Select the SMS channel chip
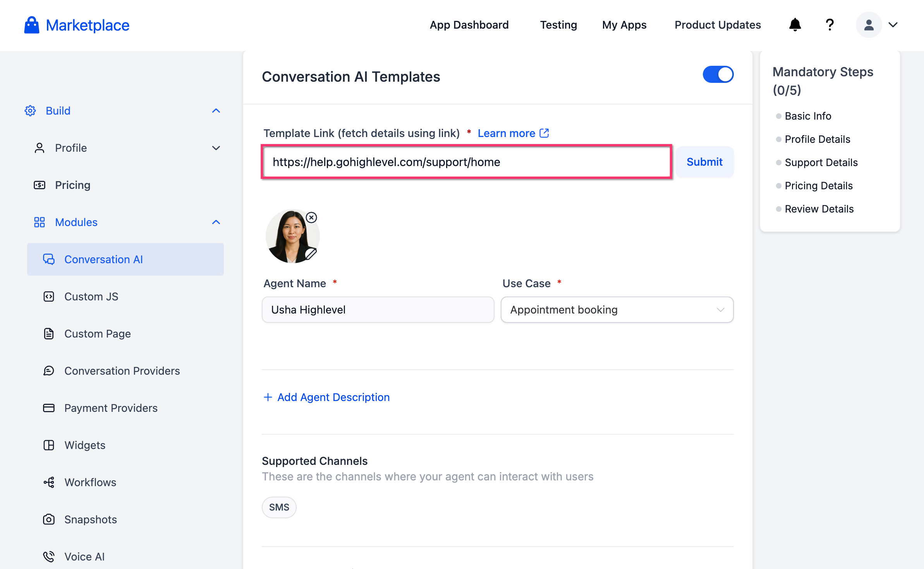 [x=279, y=507]
